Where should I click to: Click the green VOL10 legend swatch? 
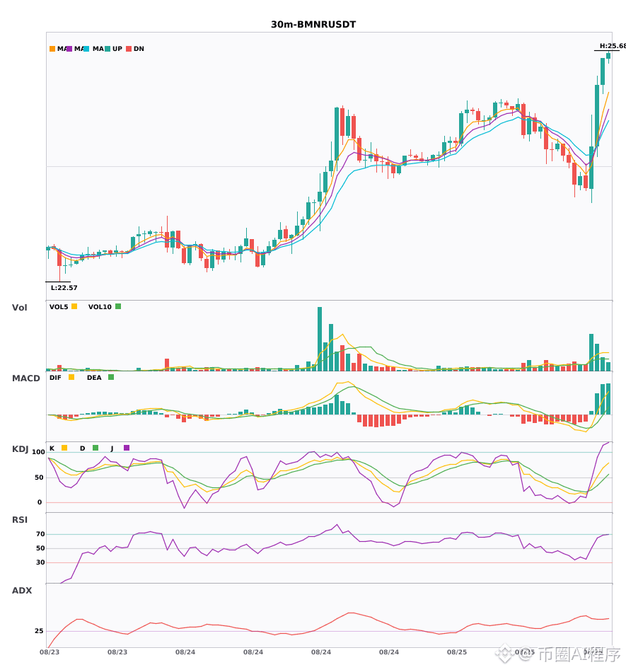tap(118, 306)
